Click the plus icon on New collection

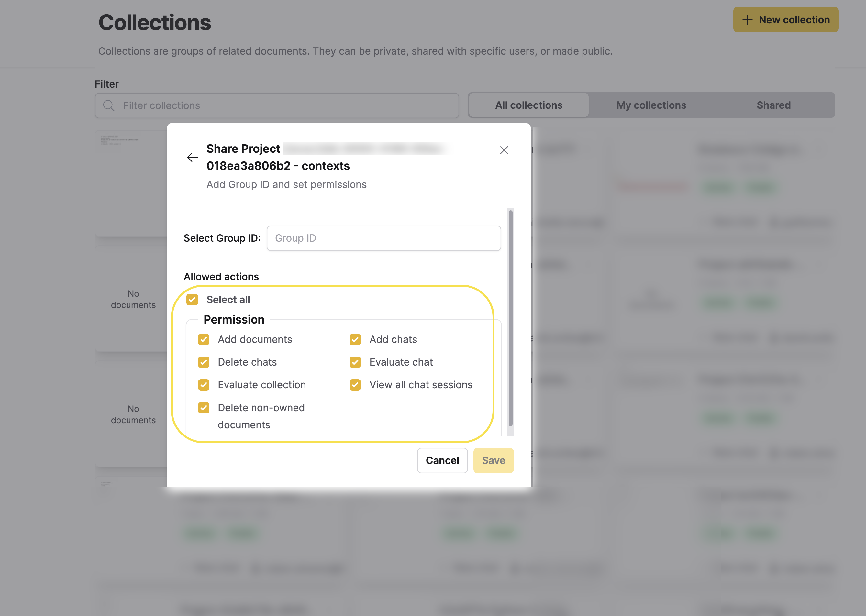pos(747,20)
